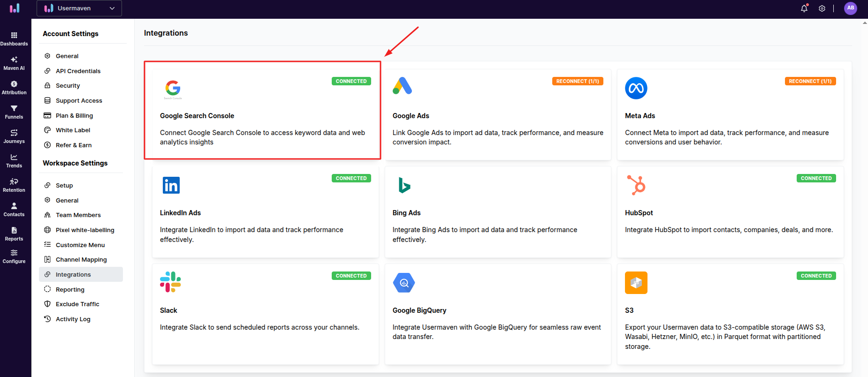The height and width of the screenshot is (377, 868).
Task: Open Maven AI from the left sidebar
Action: (14, 63)
